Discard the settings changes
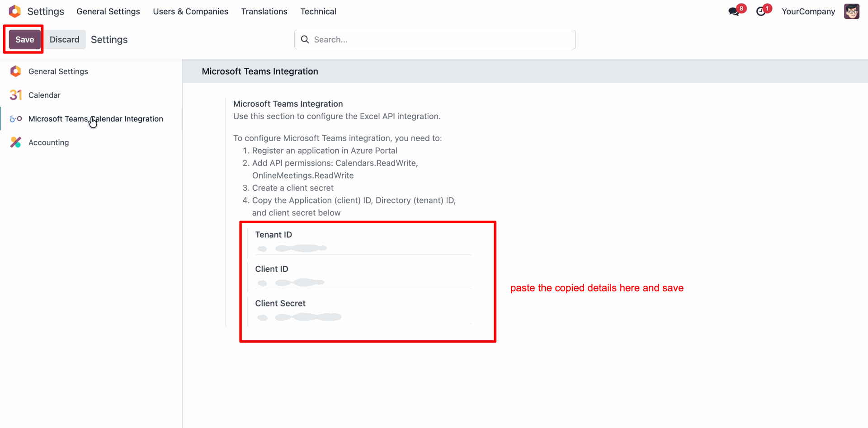Screen dimensions: 868x428 pyautogui.click(x=65, y=40)
